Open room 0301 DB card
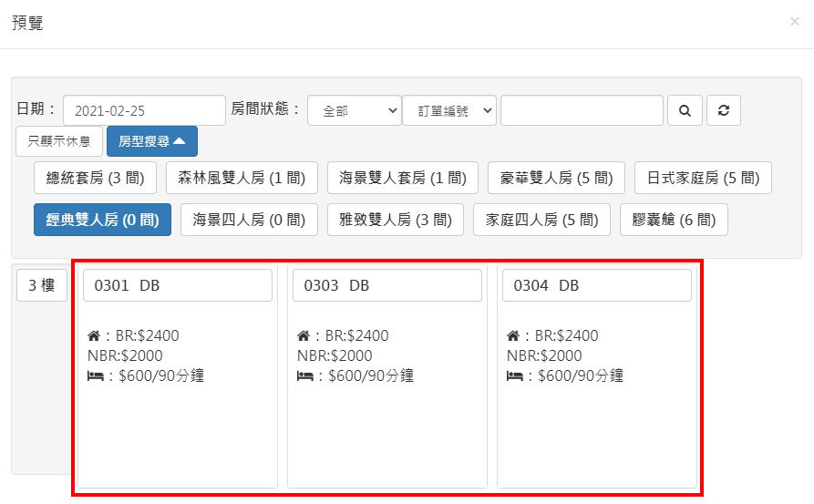The image size is (814, 504). [178, 285]
